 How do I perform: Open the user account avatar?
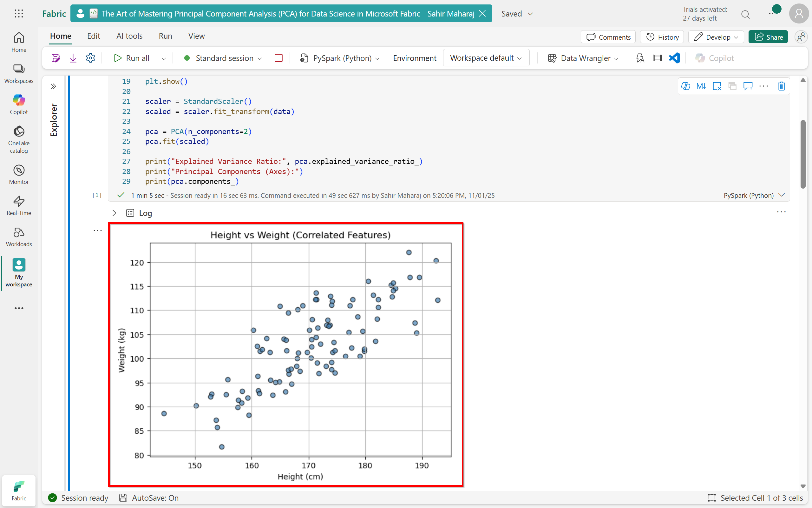click(x=799, y=13)
